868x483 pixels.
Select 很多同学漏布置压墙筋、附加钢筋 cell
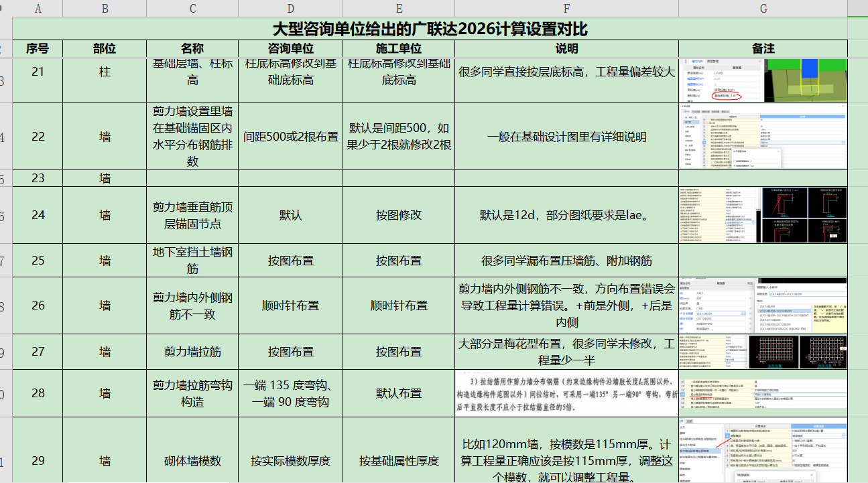click(x=566, y=261)
